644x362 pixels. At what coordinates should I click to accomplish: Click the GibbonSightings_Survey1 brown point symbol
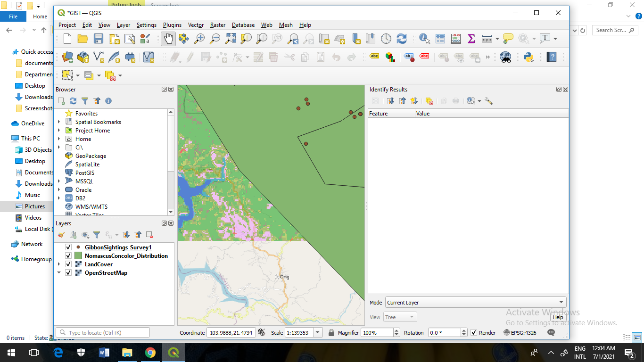(78, 247)
